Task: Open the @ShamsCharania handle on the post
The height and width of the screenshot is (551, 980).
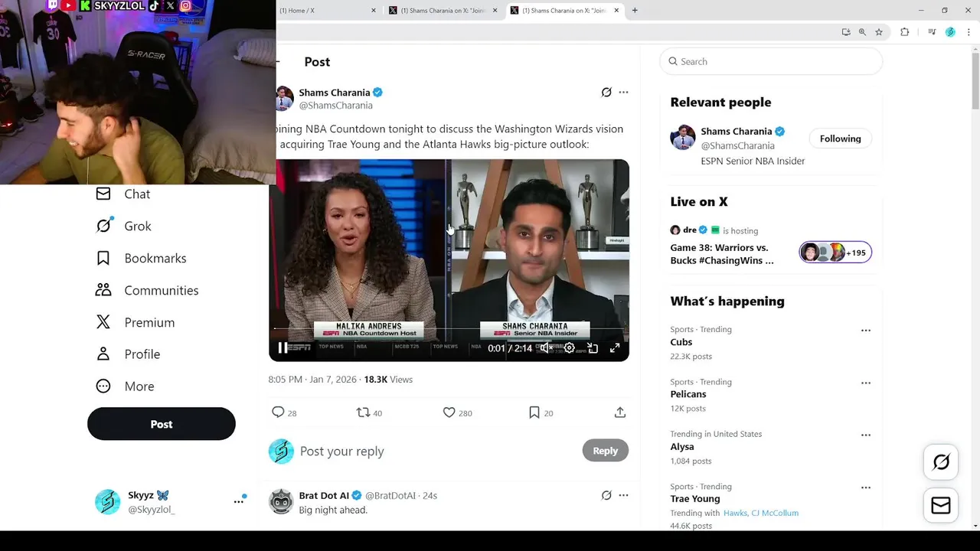Action: pos(335,106)
